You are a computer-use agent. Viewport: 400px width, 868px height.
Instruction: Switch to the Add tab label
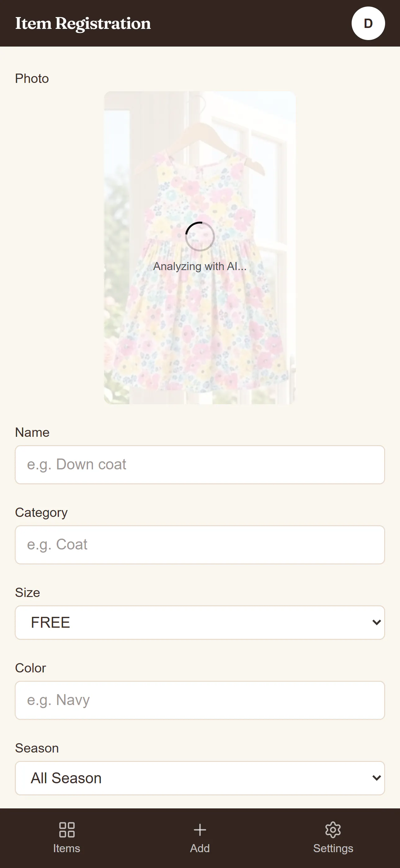(200, 848)
